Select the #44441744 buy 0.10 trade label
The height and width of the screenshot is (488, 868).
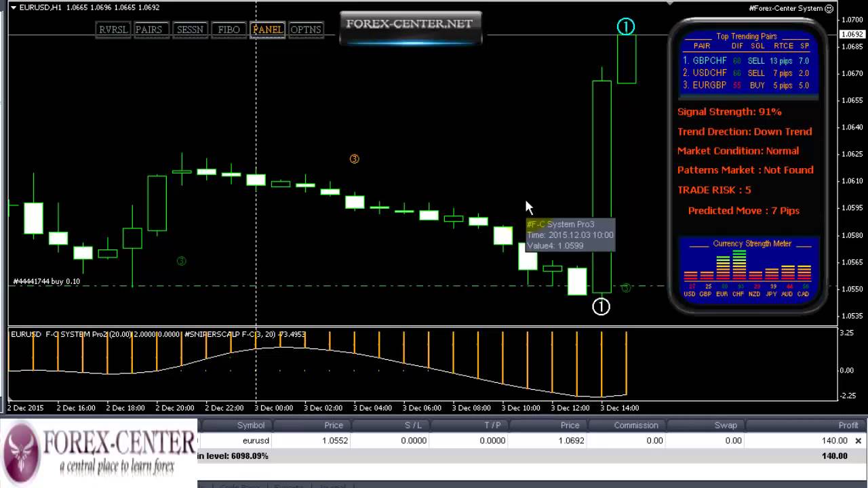(47, 281)
